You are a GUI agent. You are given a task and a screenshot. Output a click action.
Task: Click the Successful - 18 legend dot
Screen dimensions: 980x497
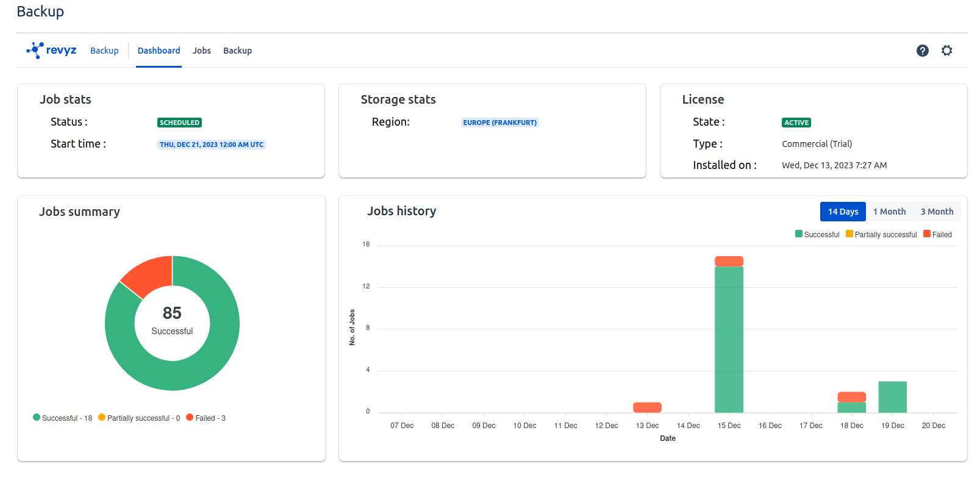click(x=37, y=418)
